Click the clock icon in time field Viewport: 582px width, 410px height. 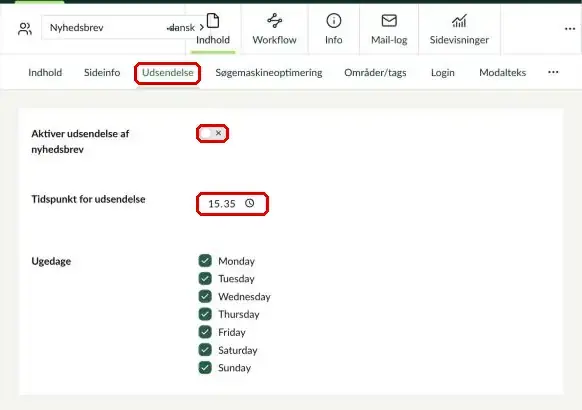coord(249,203)
